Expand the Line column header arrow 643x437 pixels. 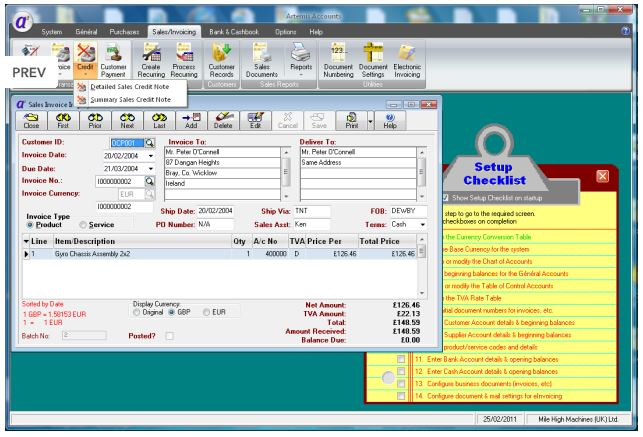(26, 241)
